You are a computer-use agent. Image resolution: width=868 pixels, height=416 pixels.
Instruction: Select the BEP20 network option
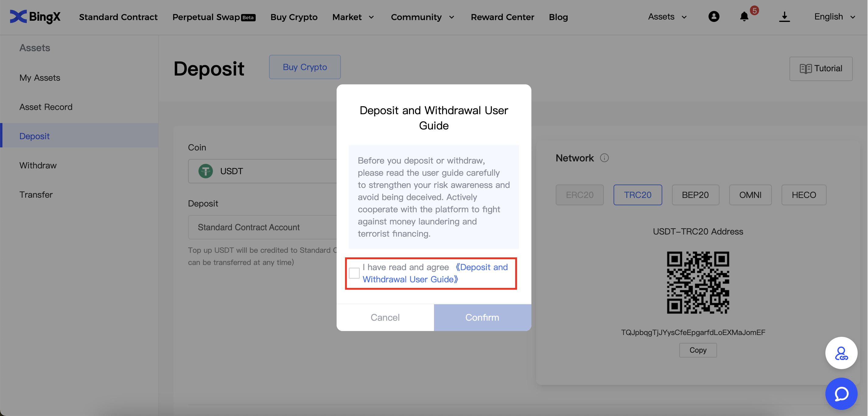695,195
